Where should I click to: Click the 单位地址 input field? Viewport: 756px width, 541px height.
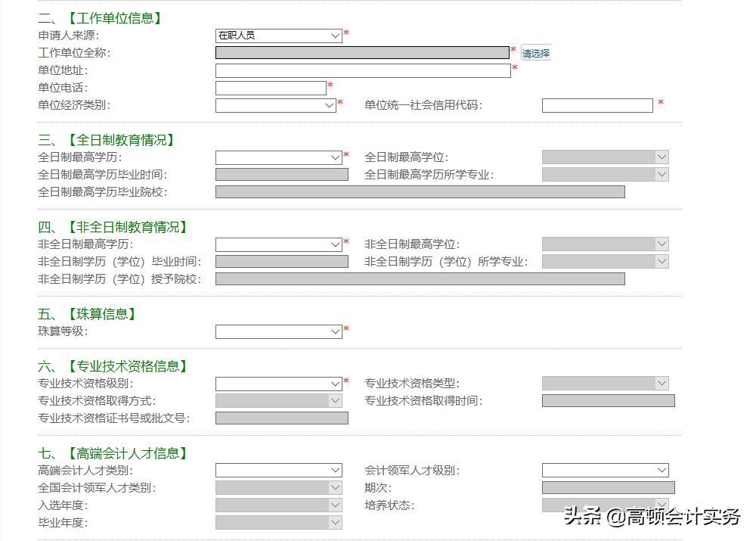point(363,70)
